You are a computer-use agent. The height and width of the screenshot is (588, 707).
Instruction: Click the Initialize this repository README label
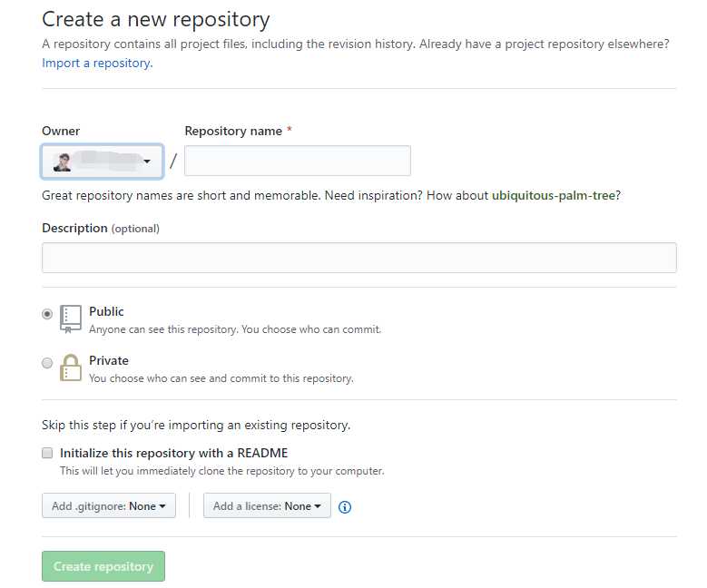pyautogui.click(x=173, y=453)
